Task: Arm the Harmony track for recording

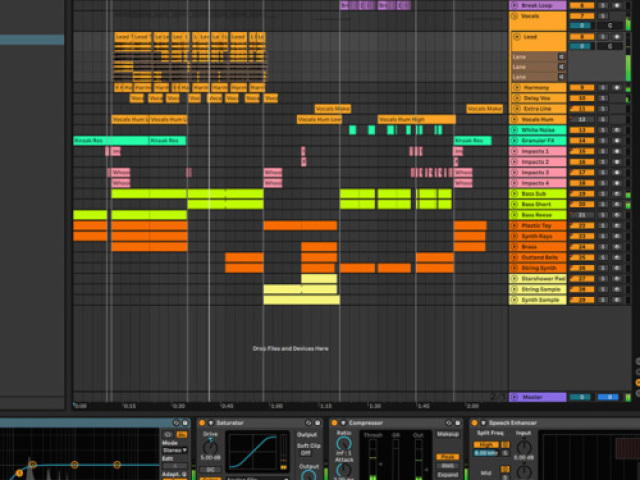Action: tap(617, 88)
